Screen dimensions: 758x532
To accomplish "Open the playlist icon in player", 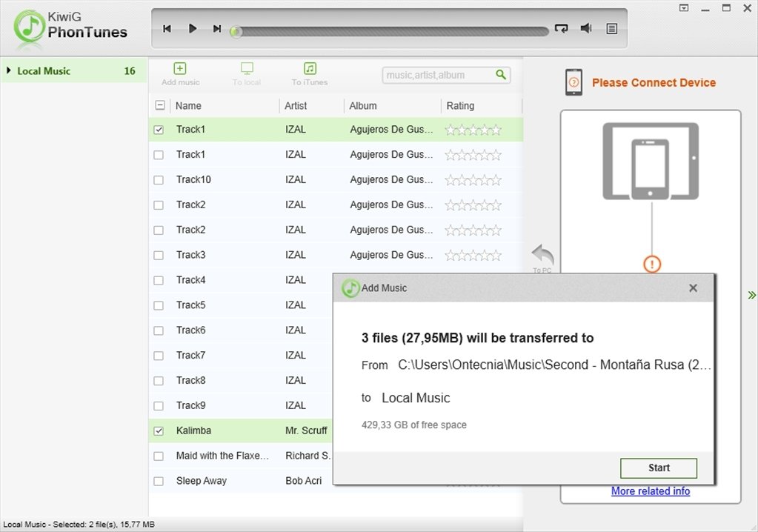I will point(611,29).
